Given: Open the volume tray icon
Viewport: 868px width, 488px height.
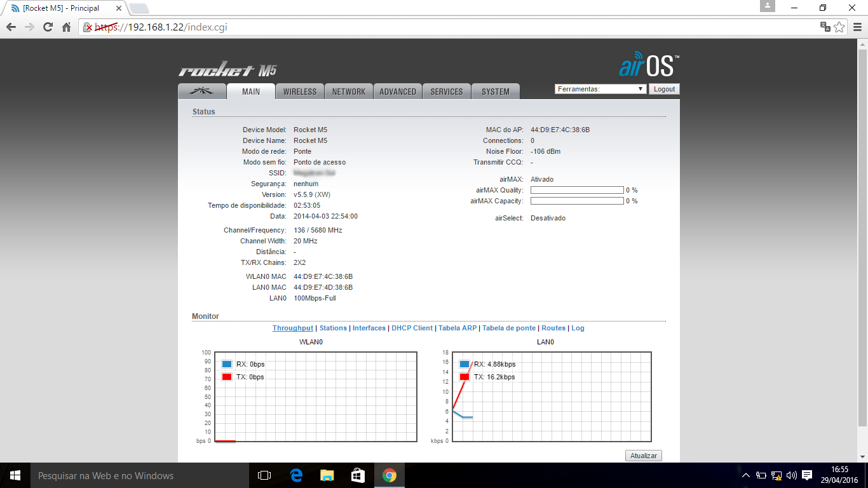Looking at the screenshot, I should coord(792,475).
